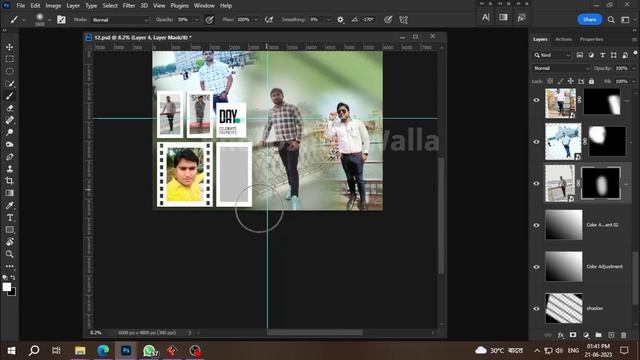
Task: Create a new layer icon
Action: [x=611, y=335]
